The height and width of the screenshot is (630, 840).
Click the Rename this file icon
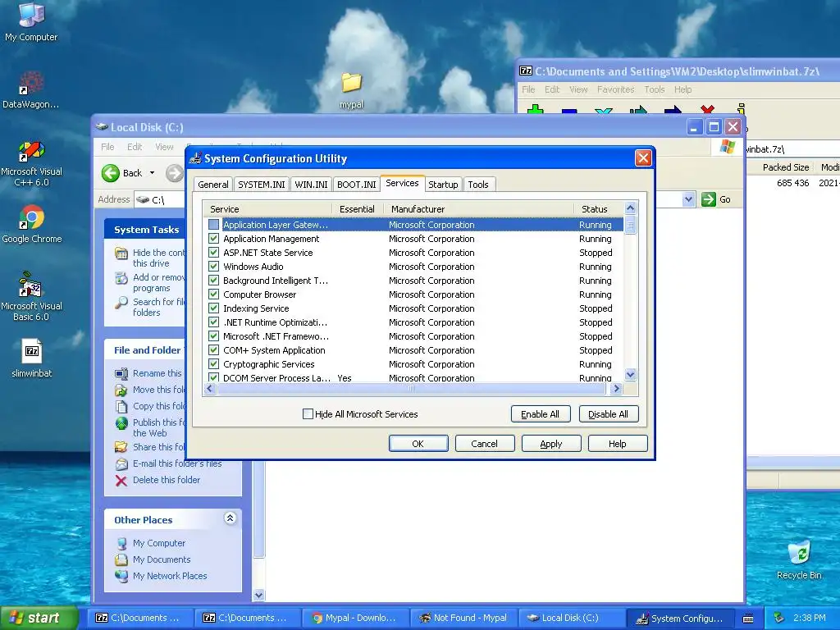point(121,373)
